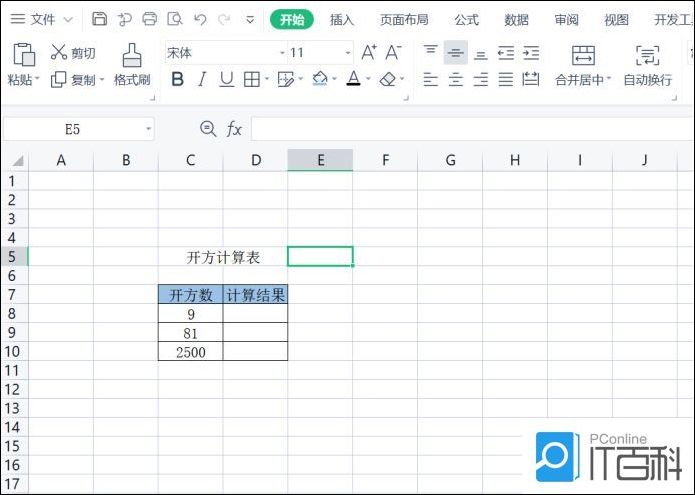This screenshot has width=695, height=495.
Task: Expand the font color dropdown arrow
Action: click(x=368, y=79)
